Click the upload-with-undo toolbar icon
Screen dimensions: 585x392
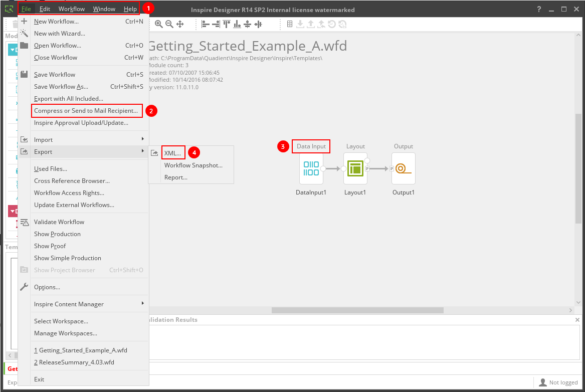[321, 24]
